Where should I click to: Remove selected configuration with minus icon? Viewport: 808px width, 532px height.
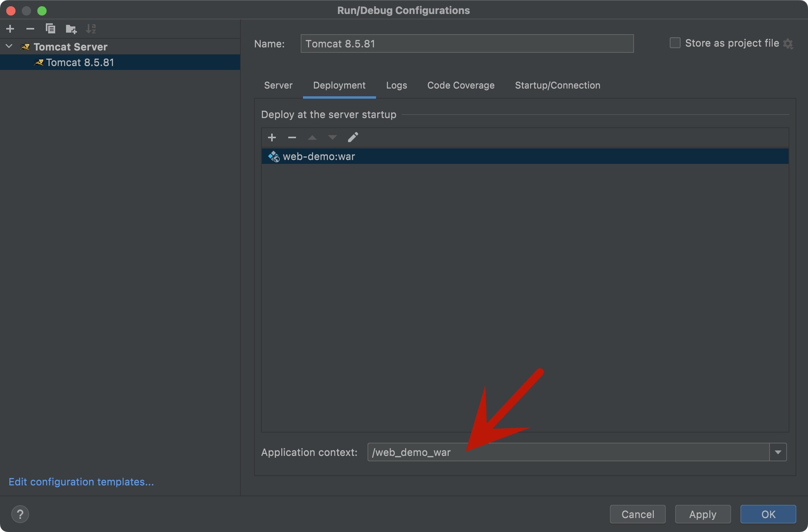coord(30,29)
